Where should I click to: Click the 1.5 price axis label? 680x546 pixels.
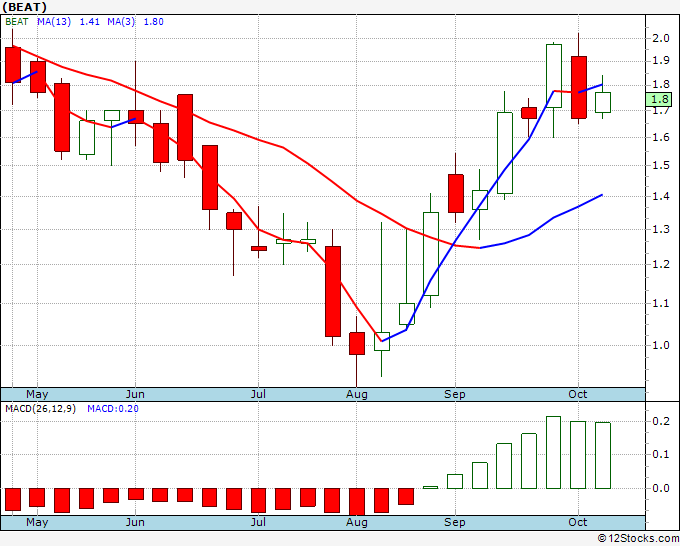click(661, 165)
